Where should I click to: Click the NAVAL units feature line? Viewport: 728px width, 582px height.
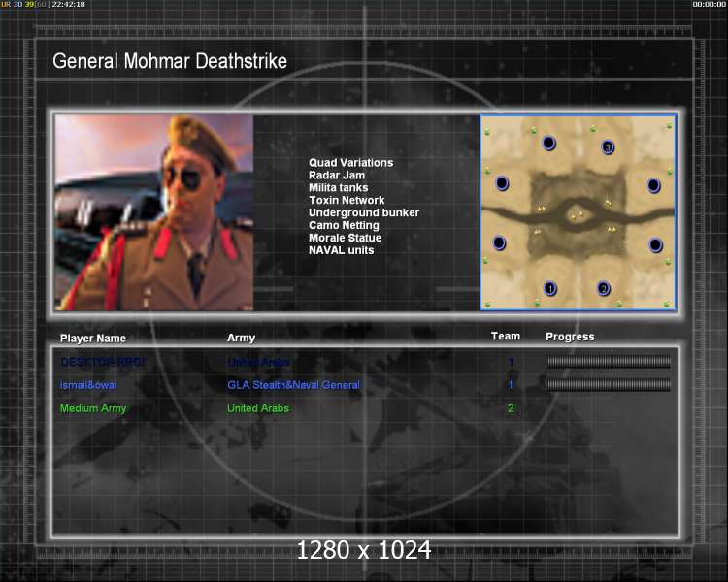coord(342,250)
